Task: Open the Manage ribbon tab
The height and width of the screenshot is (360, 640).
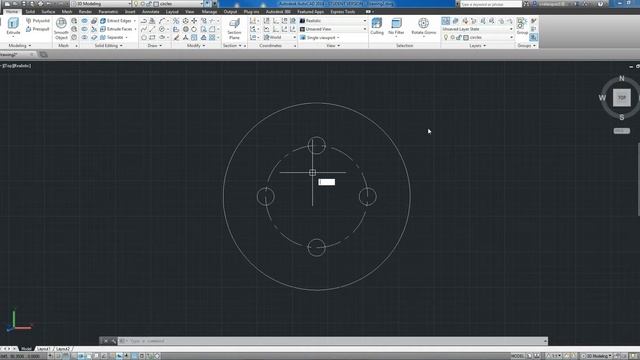Action: [x=209, y=12]
